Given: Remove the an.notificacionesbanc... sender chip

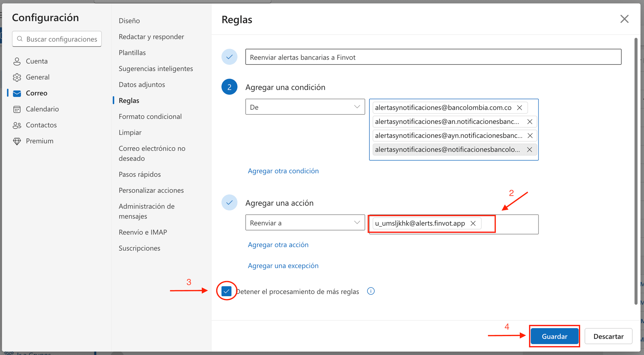Looking at the screenshot, I should (530, 122).
